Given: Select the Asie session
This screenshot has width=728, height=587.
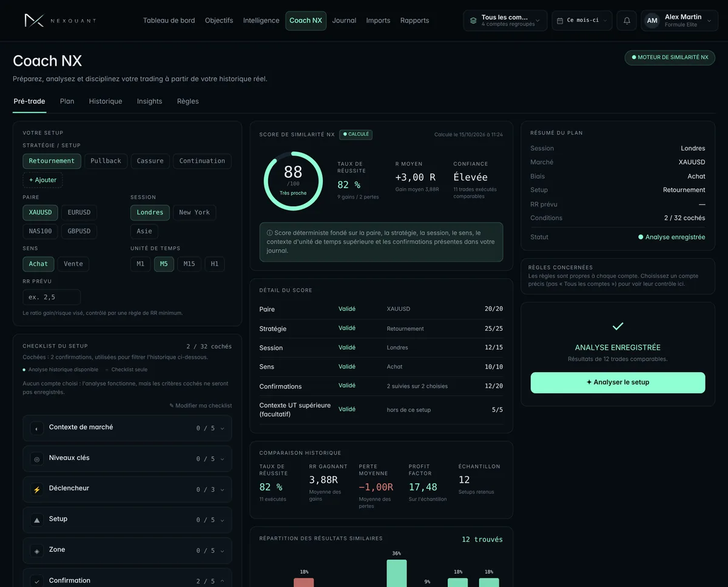Looking at the screenshot, I should point(144,231).
